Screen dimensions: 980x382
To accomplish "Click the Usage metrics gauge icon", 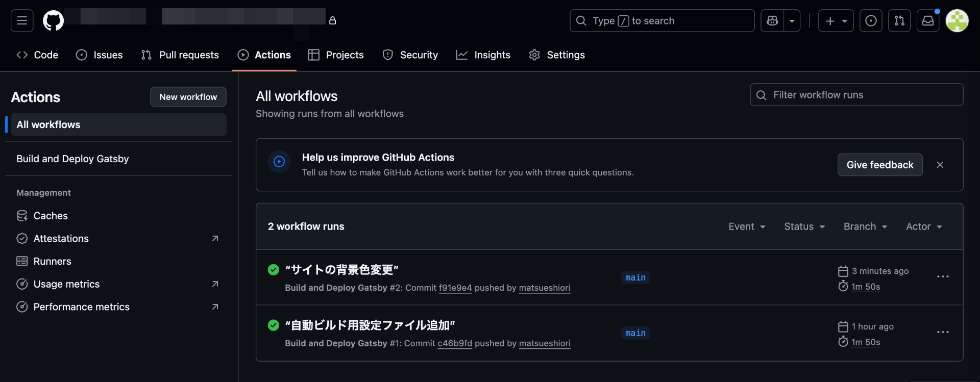I will point(22,284).
